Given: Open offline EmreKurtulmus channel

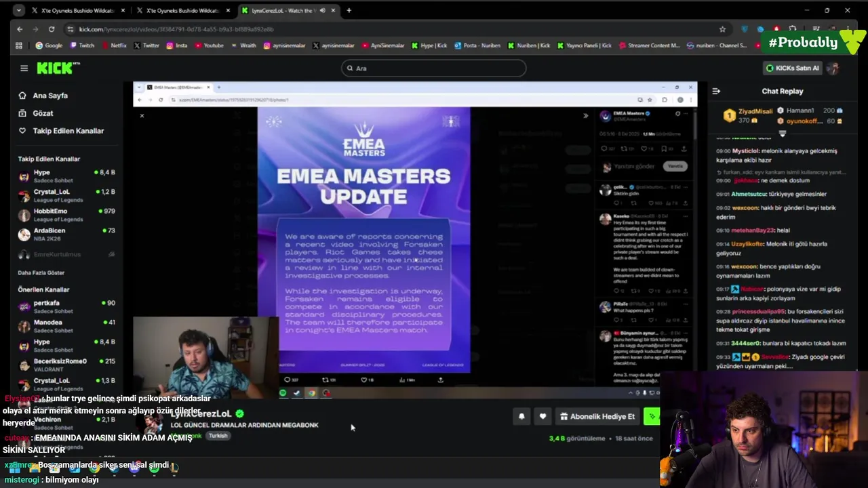Looking at the screenshot, I should point(66,254).
